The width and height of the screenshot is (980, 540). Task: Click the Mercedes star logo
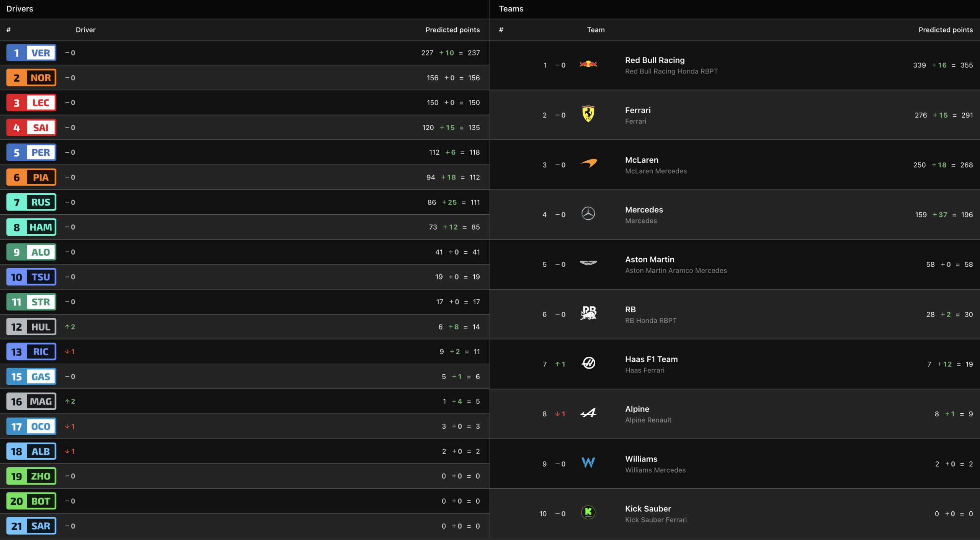588,213
